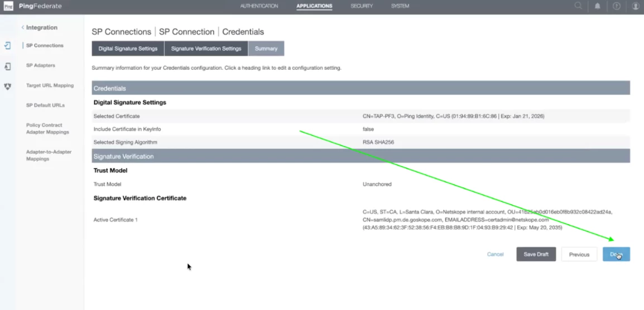Select the Include Certificate in KeyInfo label

click(x=127, y=129)
